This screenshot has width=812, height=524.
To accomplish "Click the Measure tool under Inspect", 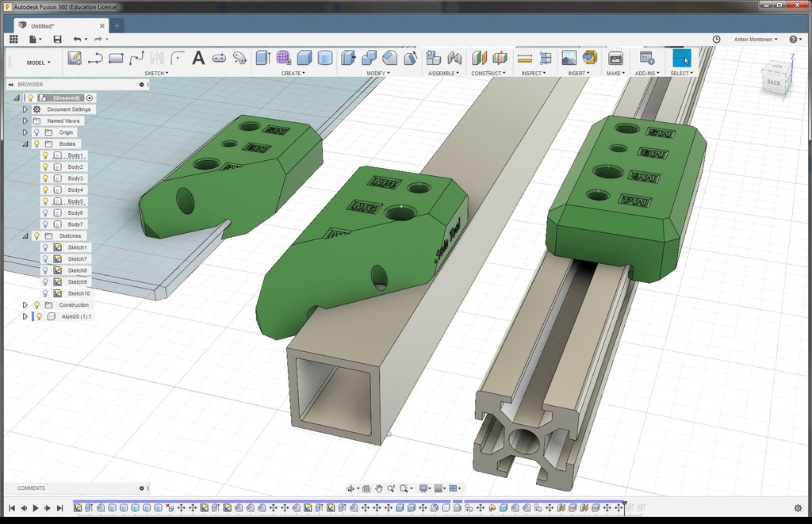I will [x=524, y=58].
